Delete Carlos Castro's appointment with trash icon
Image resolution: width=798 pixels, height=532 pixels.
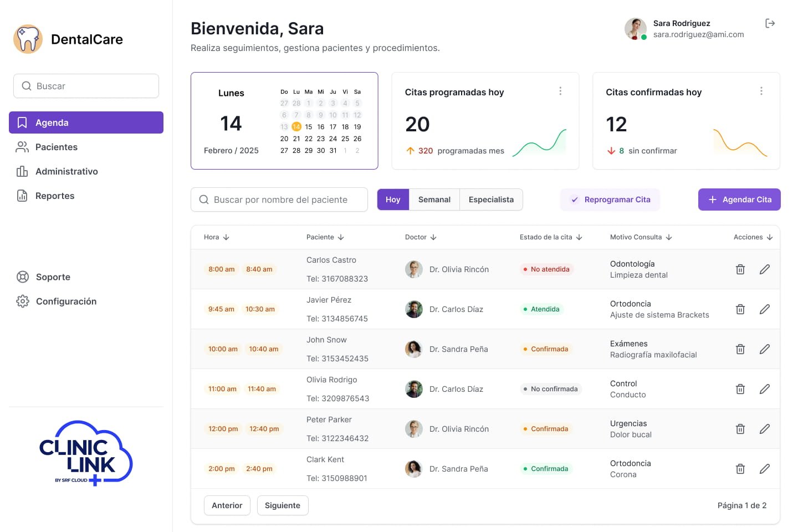pos(740,269)
